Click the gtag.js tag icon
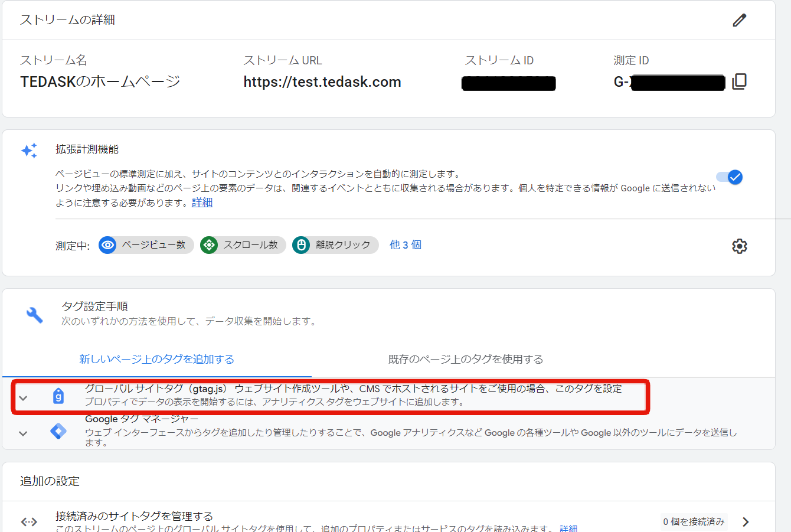The image size is (791, 532). [x=58, y=396]
